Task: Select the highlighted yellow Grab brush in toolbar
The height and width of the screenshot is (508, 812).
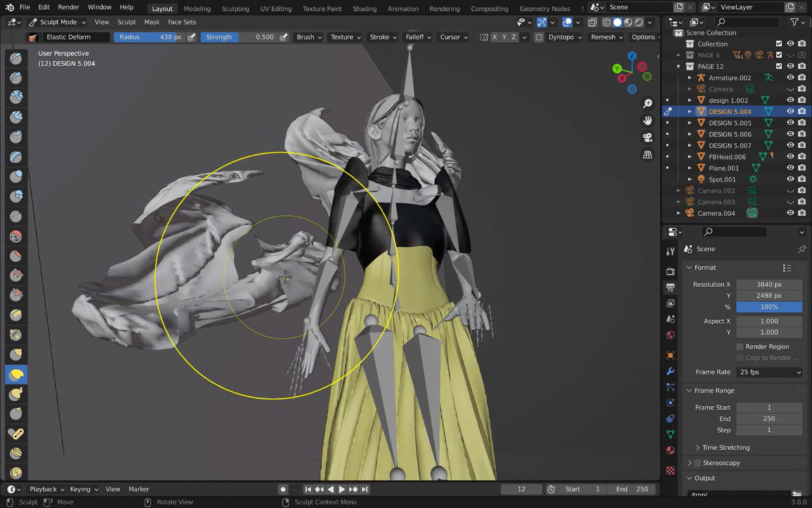Action: pyautogui.click(x=16, y=374)
